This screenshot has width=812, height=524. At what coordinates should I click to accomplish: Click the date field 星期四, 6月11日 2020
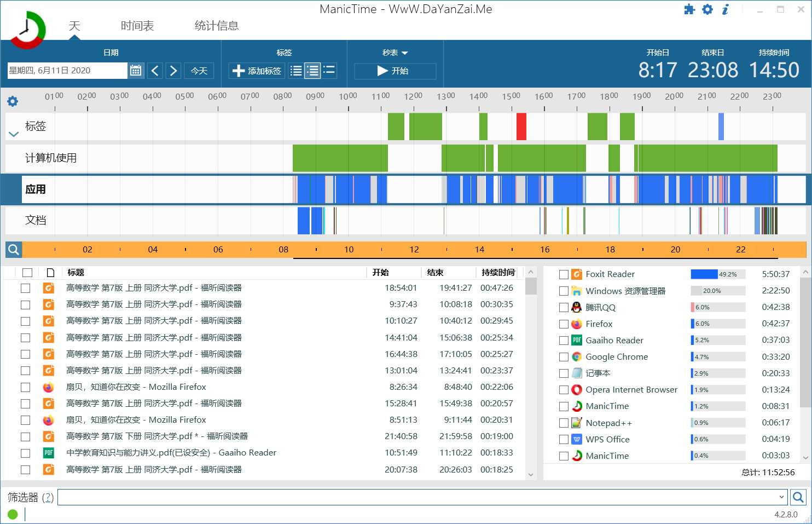click(x=67, y=71)
